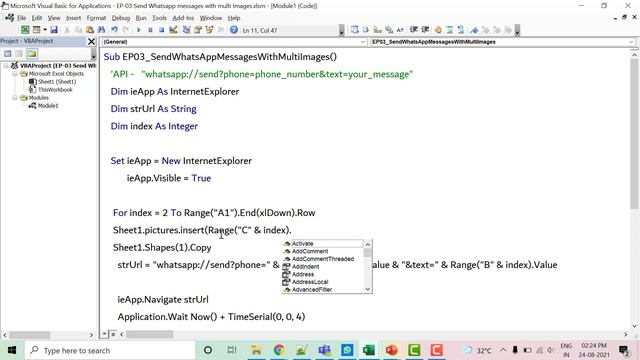Open the Help menu
Image resolution: width=640 pixels, height=360 pixels.
click(234, 18)
